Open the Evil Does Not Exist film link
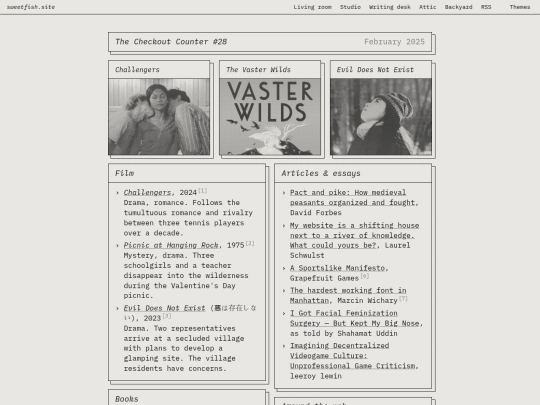The image size is (540, 405). pos(164,308)
